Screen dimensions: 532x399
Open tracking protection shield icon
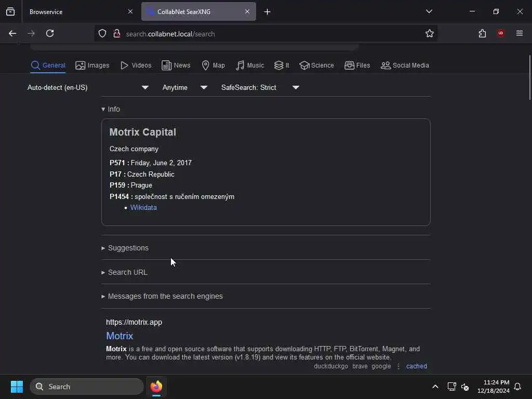click(102, 34)
